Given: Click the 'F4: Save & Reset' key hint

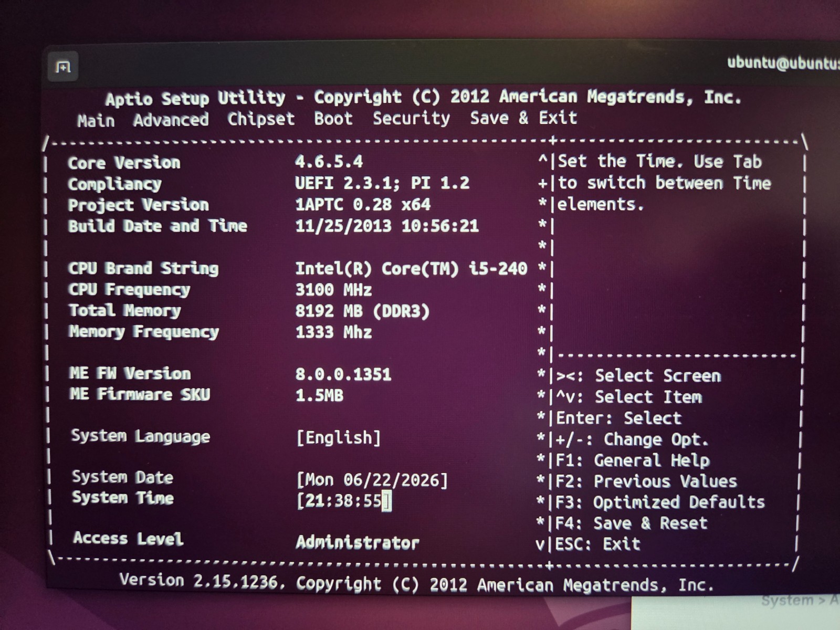Looking at the screenshot, I should (x=632, y=523).
